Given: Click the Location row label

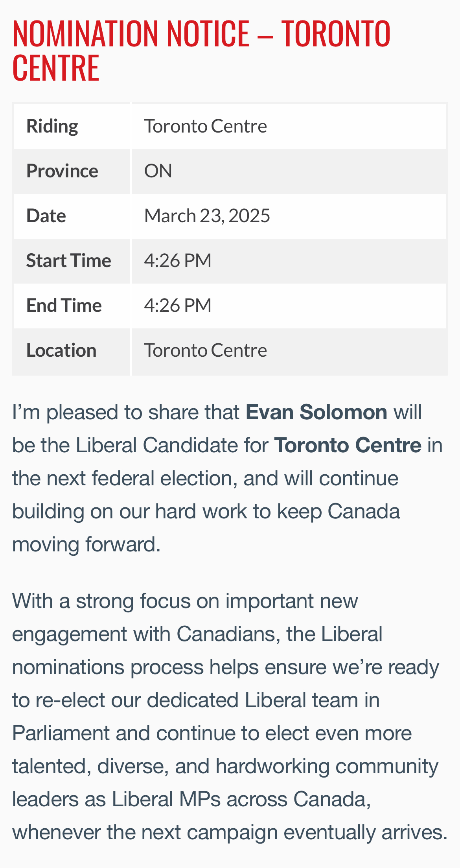Looking at the screenshot, I should tap(61, 350).
